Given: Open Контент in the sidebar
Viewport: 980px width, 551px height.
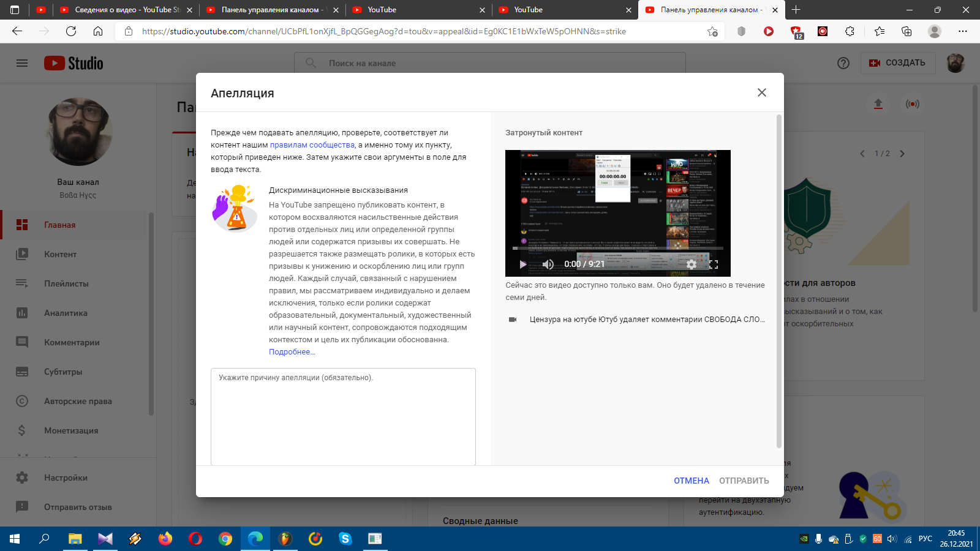Looking at the screenshot, I should (73, 254).
